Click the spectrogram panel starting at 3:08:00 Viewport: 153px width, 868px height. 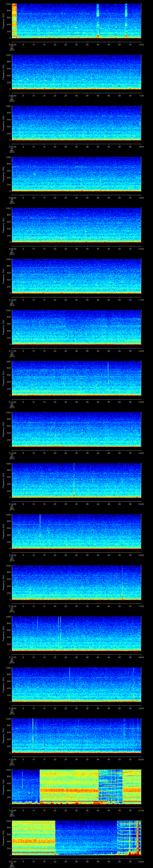point(76,174)
